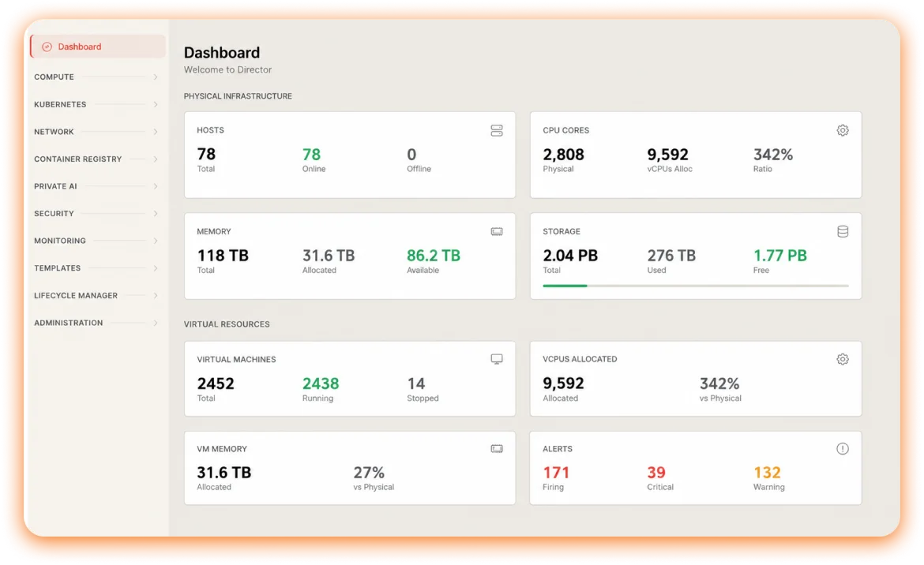
Task: Click the 2452 total VMs value
Action: coord(216,384)
